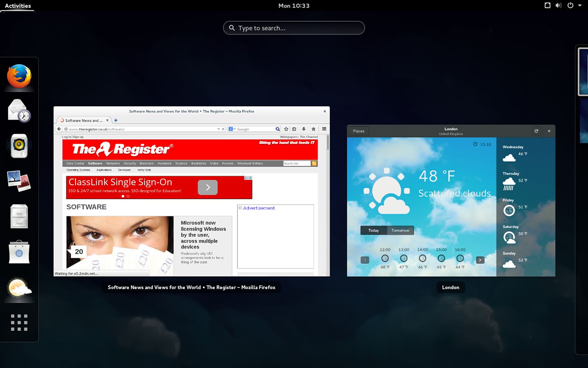
Task: Open Rhythmbox speaker icon in dash
Action: [x=19, y=146]
